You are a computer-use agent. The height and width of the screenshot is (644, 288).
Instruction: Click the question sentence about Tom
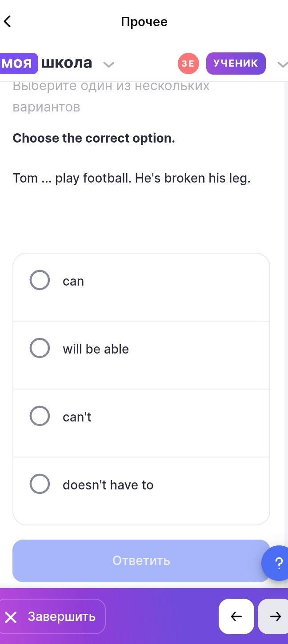coord(132,178)
